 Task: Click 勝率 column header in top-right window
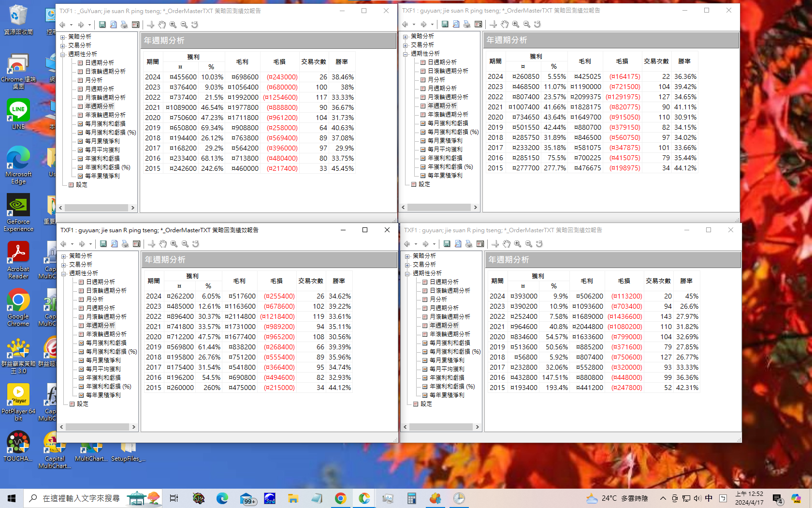[x=684, y=61]
